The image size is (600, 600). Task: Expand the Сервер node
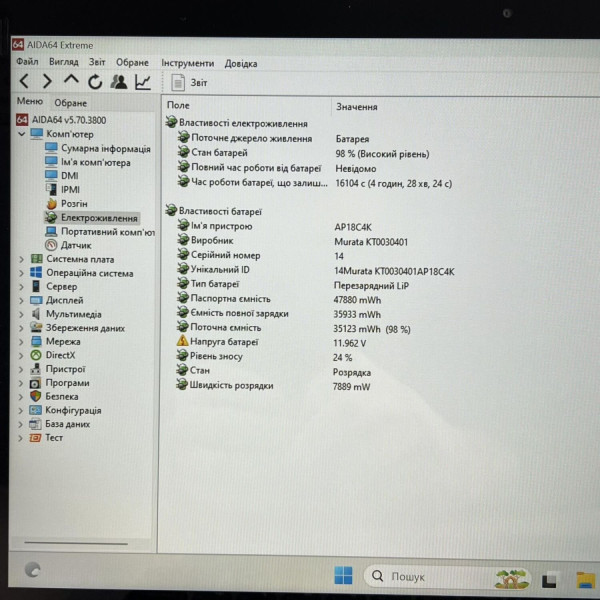click(21, 287)
